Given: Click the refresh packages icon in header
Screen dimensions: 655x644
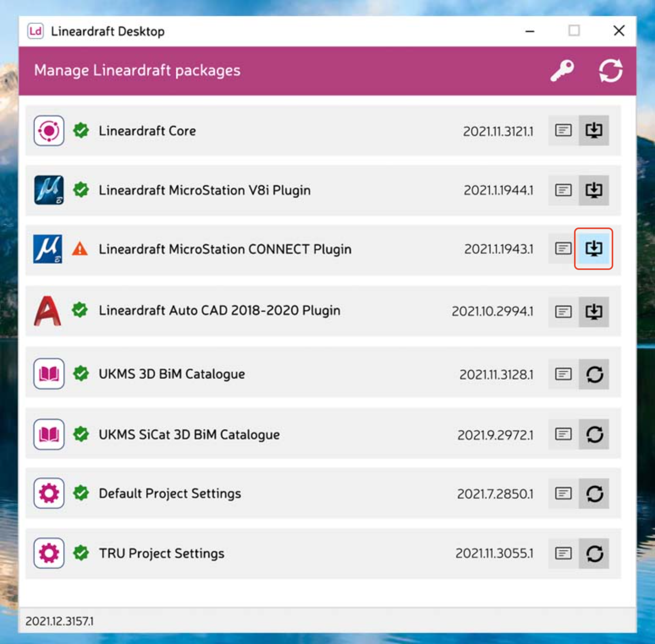Looking at the screenshot, I should 611,71.
